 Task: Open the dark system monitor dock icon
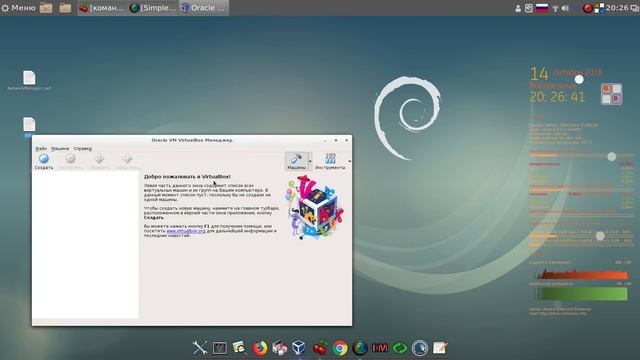pos(220,348)
